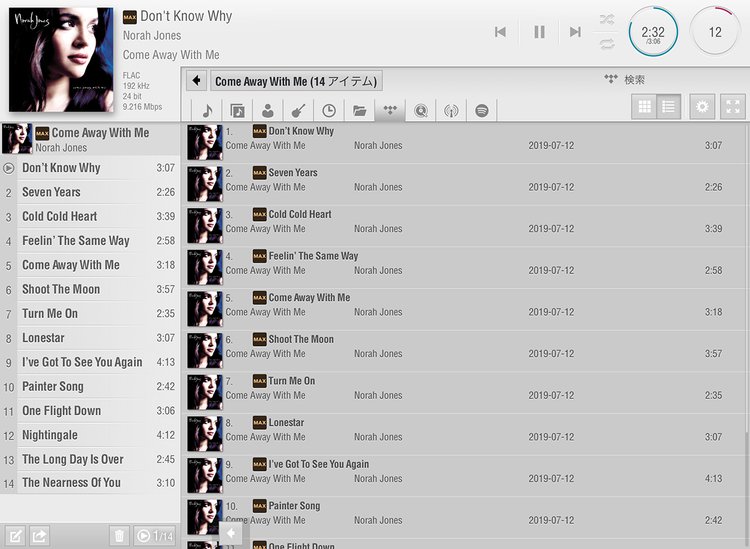The height and width of the screenshot is (549, 750).
Task: Go back with the arrow beside album title
Action: tap(197, 80)
